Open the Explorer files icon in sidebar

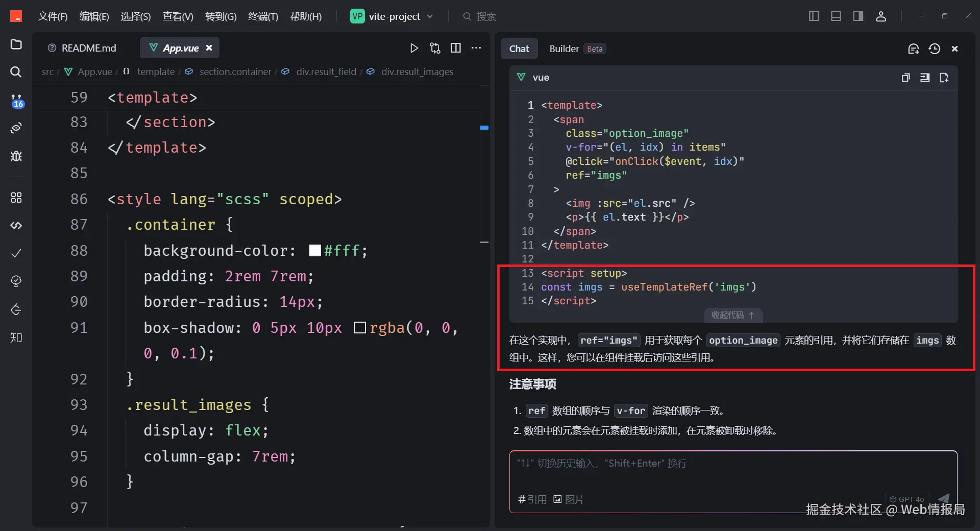(16, 44)
